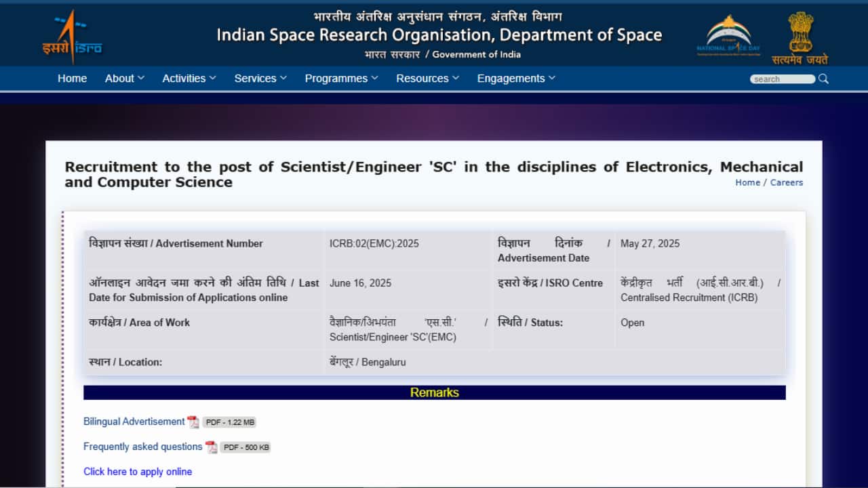868x488 pixels.
Task: Open the Careers breadcrumb link
Action: click(786, 182)
